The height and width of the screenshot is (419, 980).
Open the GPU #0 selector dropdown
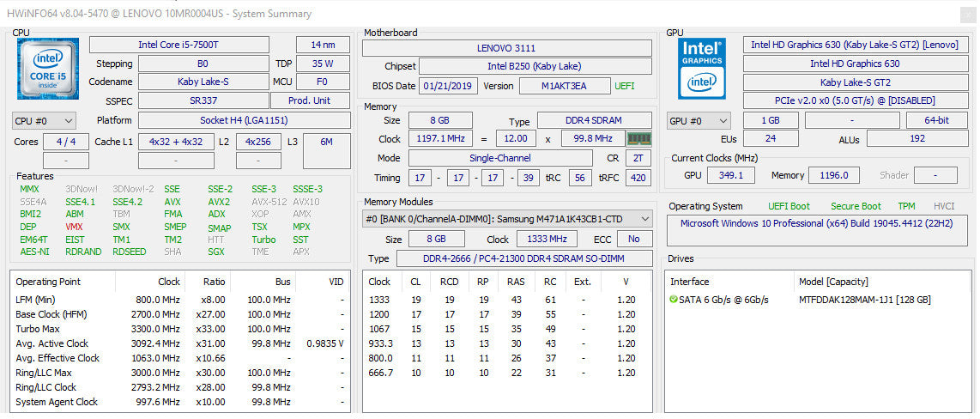click(x=699, y=121)
